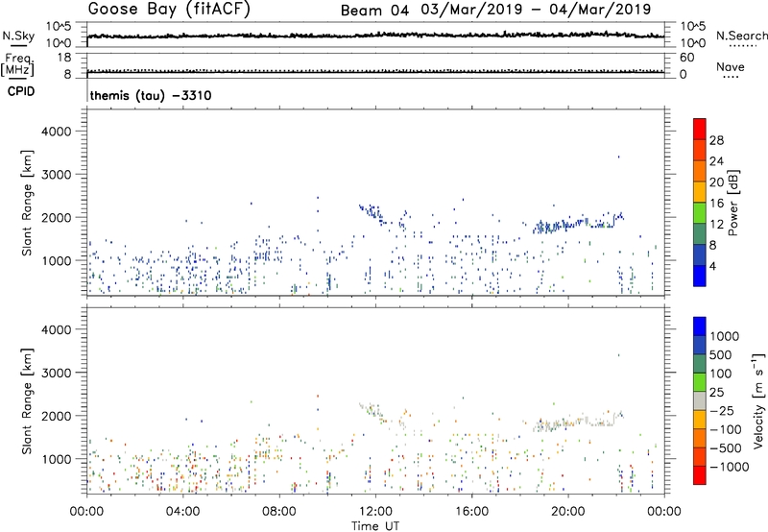768x532 pixels.
Task: Click the isolated echo near 3400 km in power panel
Action: [618, 157]
